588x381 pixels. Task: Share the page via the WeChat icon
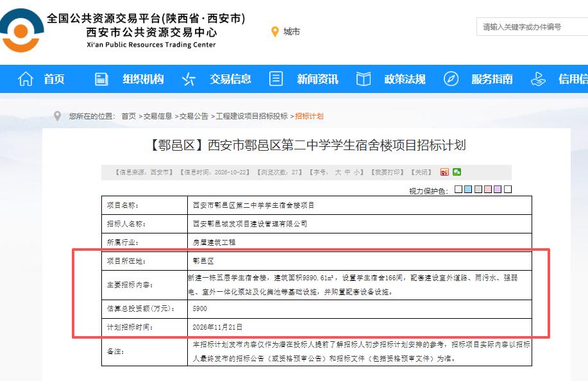point(457,172)
